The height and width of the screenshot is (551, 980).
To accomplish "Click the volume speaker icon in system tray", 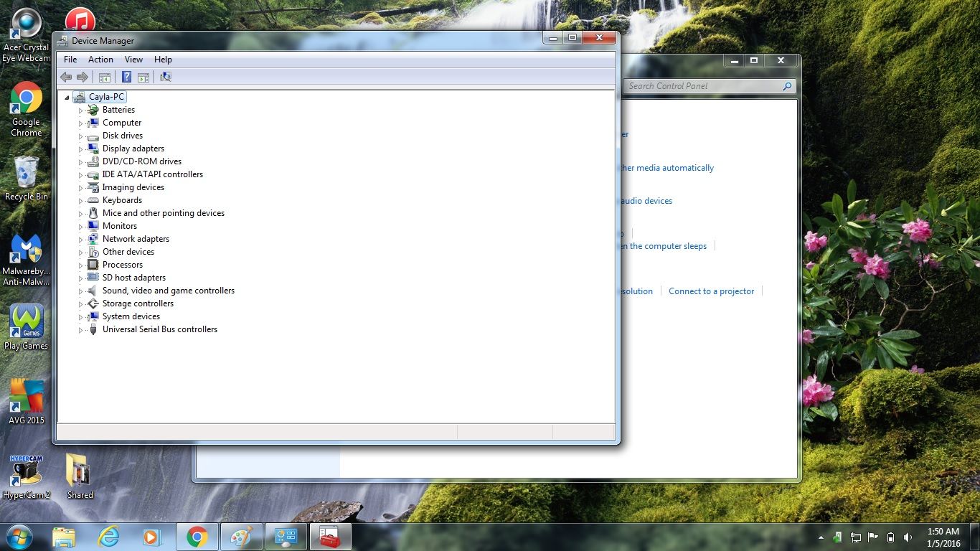I will [x=908, y=537].
